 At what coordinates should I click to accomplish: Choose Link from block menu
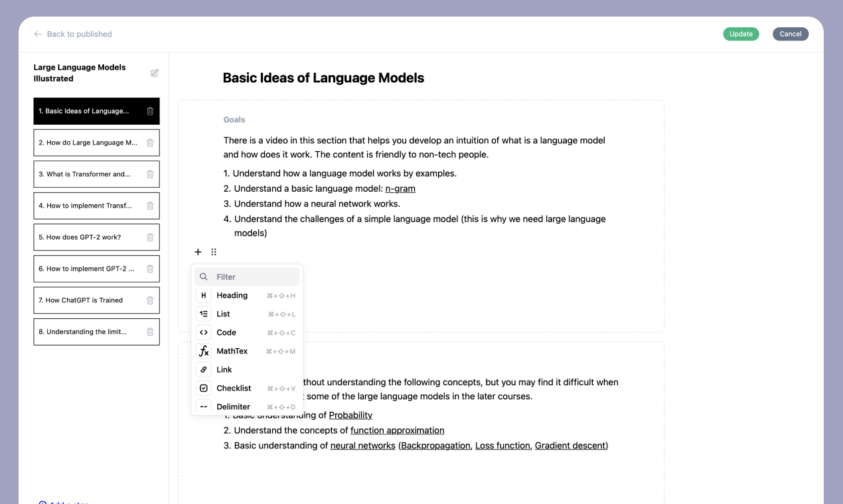click(x=247, y=369)
